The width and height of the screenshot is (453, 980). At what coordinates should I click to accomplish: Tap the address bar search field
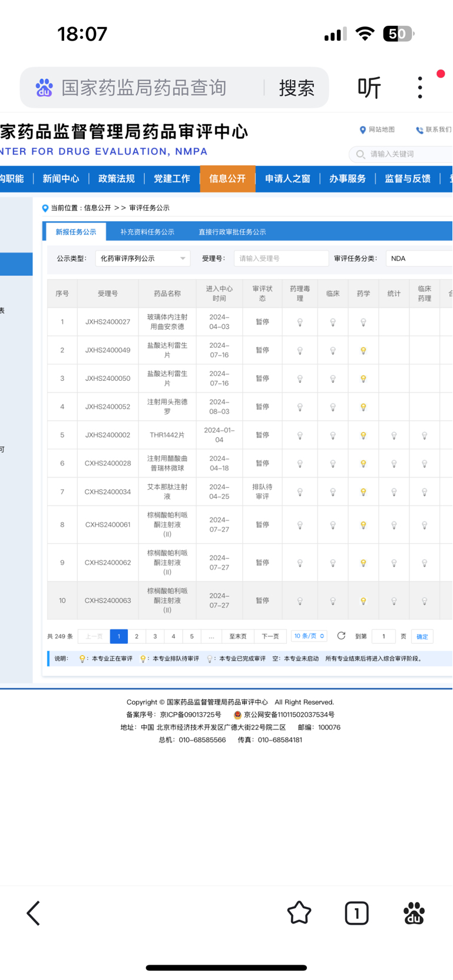click(144, 88)
